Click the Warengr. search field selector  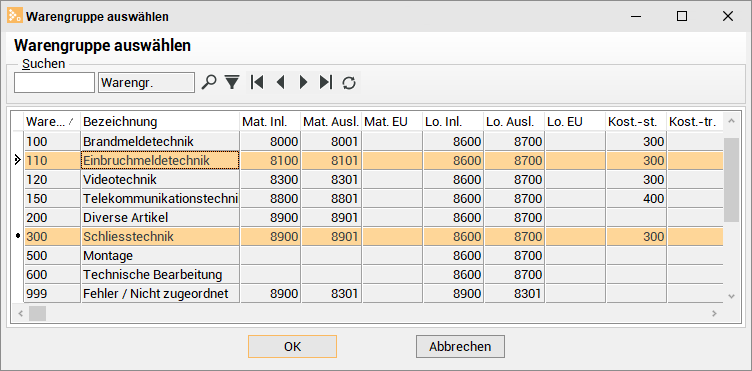[146, 82]
